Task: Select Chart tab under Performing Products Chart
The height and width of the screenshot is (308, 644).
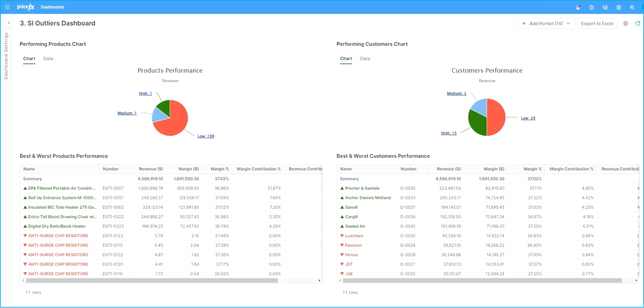Action: 29,59
